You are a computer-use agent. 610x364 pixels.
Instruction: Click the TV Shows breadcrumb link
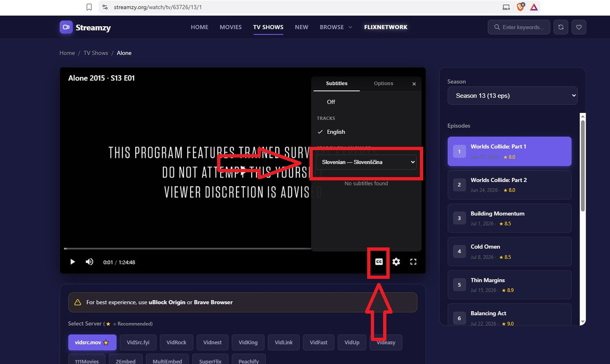coord(96,53)
